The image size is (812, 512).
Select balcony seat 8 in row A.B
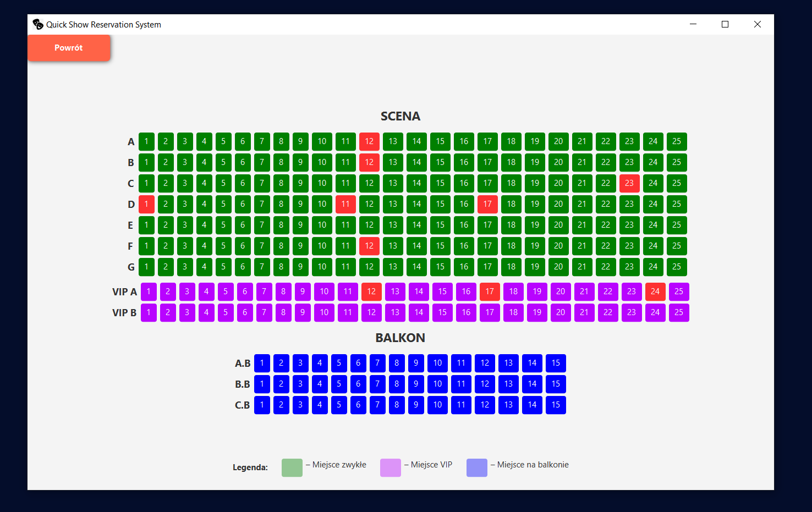397,363
